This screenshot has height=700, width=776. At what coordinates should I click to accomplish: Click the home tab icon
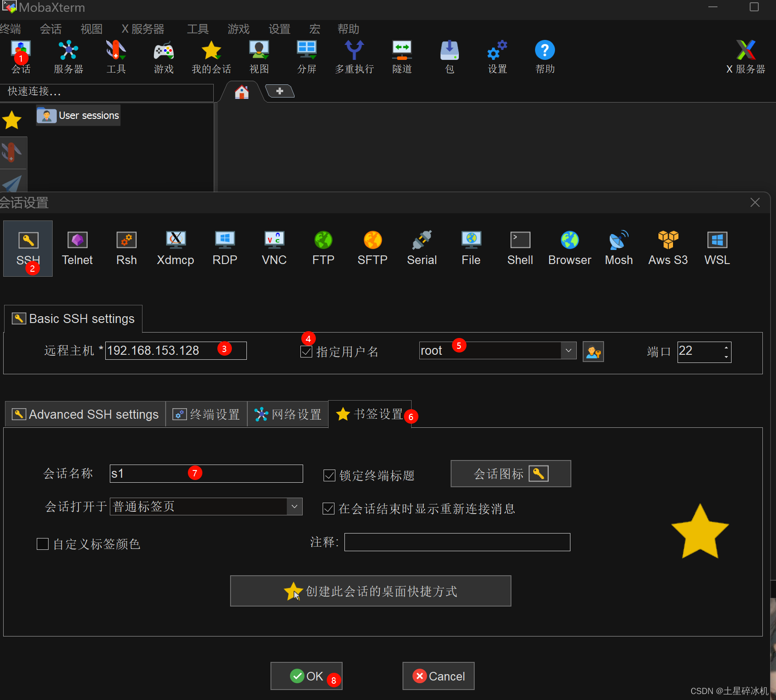click(241, 92)
